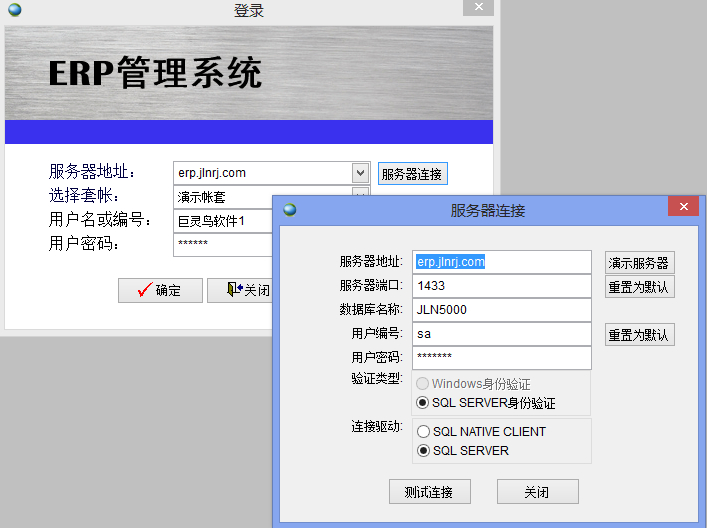Click the 服务器端口 field containing 1433
Screen dimensions: 707x528
(x=501, y=286)
